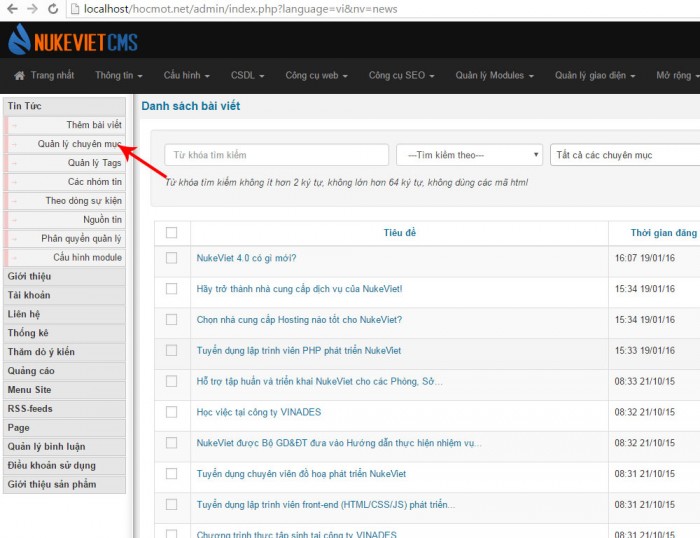The image size is (700, 538).
Task: Open the Quản lý giao diện menu
Action: [595, 75]
